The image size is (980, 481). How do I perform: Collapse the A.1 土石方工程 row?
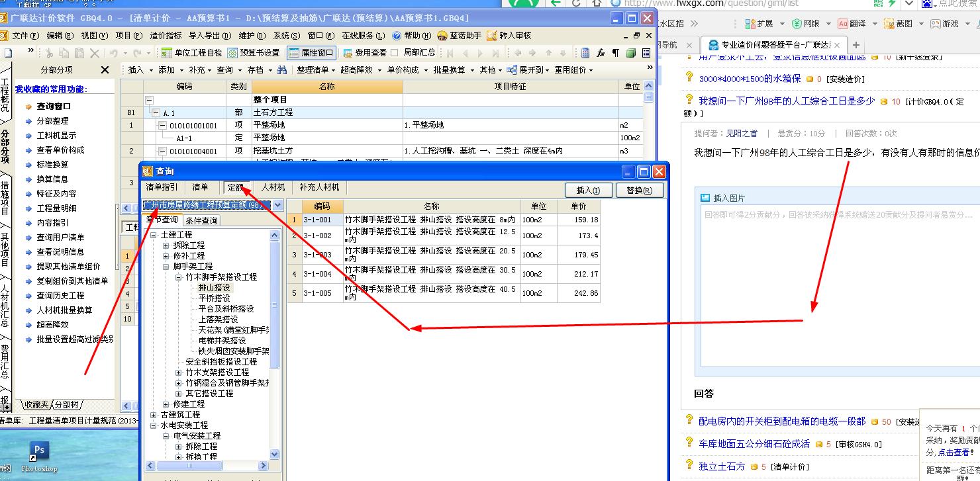pyautogui.click(x=156, y=113)
